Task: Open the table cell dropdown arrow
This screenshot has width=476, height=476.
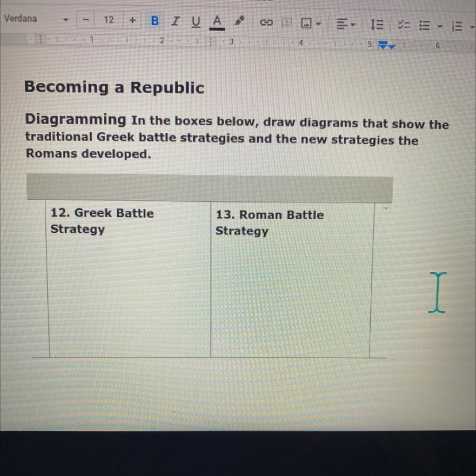Action: pyautogui.click(x=386, y=209)
